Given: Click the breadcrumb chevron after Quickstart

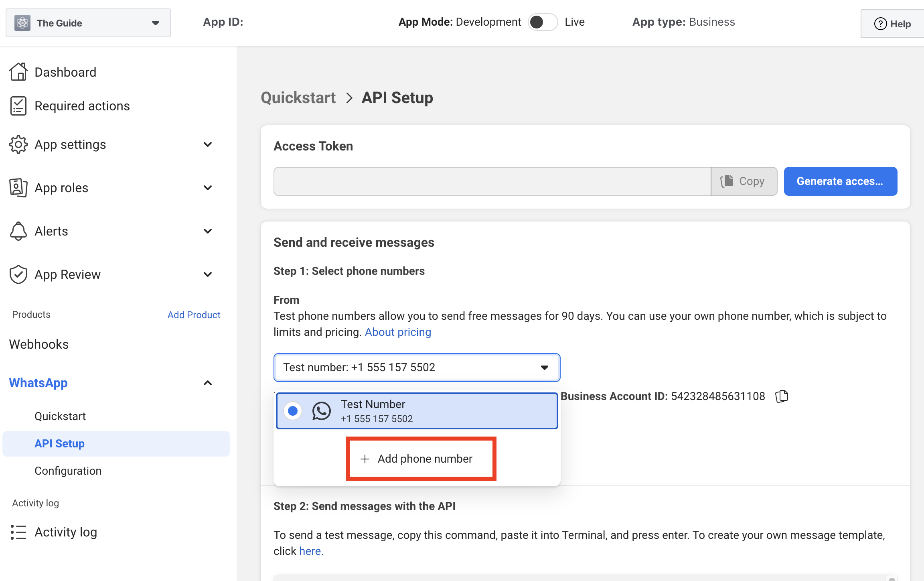Looking at the screenshot, I should 349,98.
